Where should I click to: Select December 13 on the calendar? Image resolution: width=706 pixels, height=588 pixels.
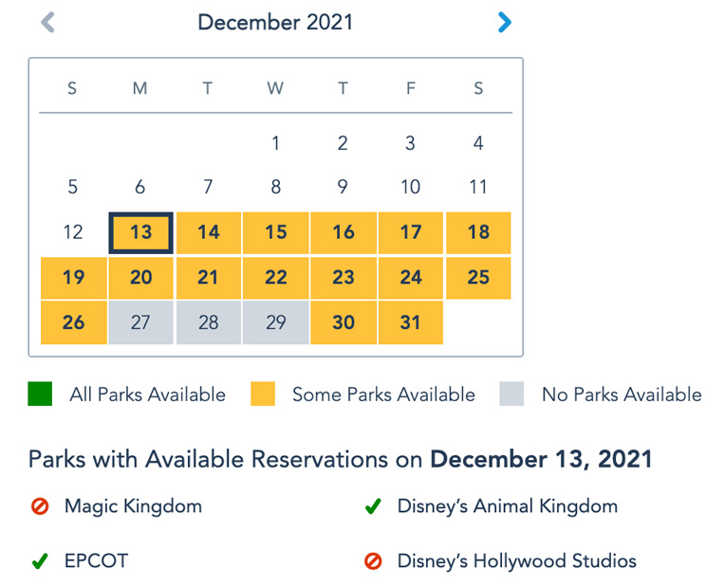coord(141,233)
